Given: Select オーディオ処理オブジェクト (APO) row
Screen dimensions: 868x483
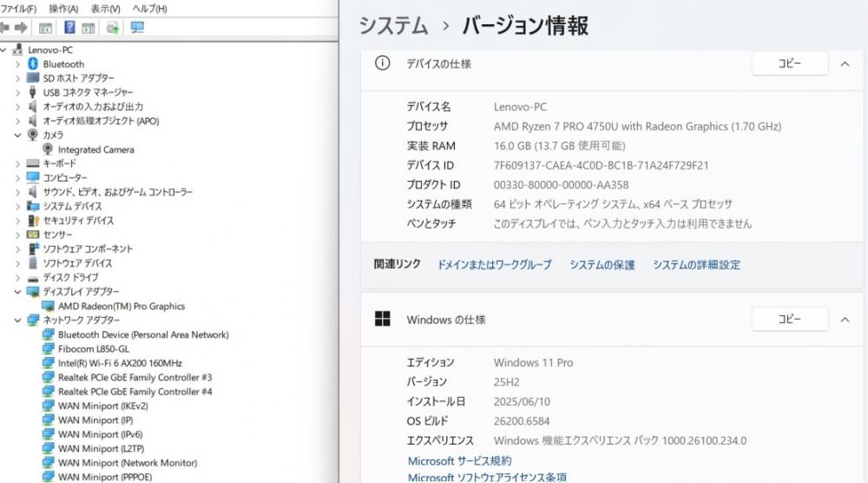Looking at the screenshot, I should tap(101, 121).
